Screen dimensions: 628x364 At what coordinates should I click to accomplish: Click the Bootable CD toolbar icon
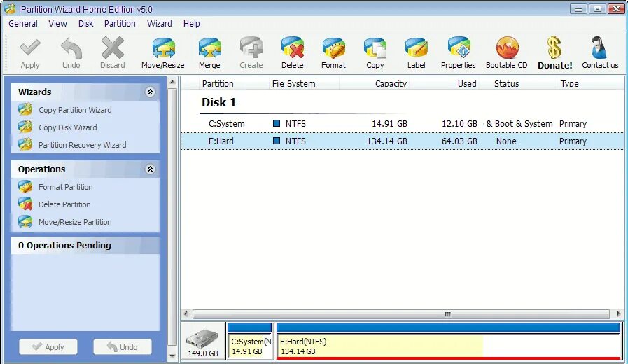507,53
